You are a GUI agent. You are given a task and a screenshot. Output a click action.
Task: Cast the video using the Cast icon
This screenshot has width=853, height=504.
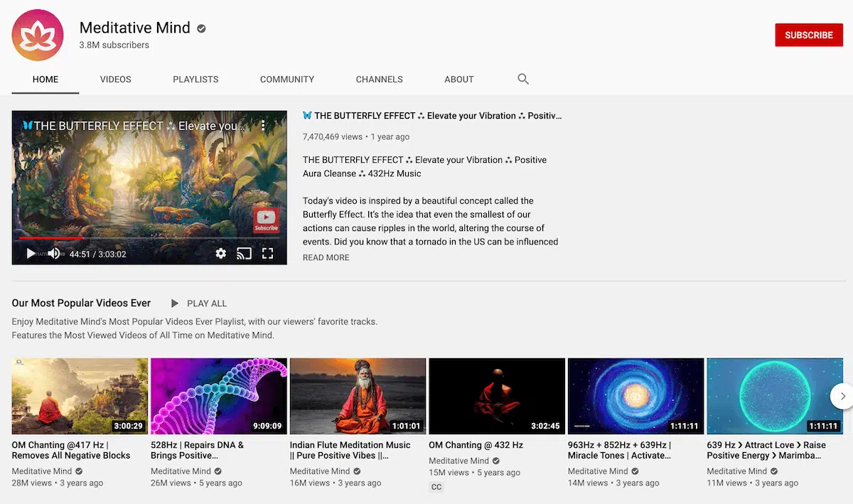point(244,253)
